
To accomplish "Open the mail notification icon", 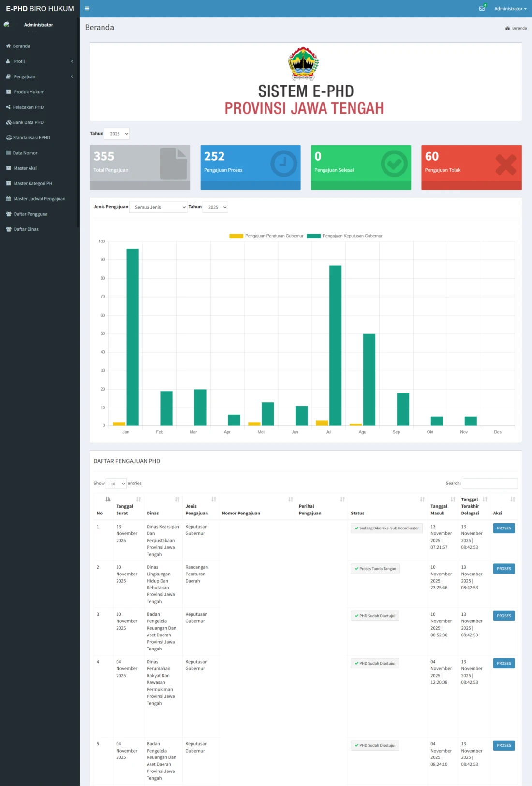I will pos(482,9).
